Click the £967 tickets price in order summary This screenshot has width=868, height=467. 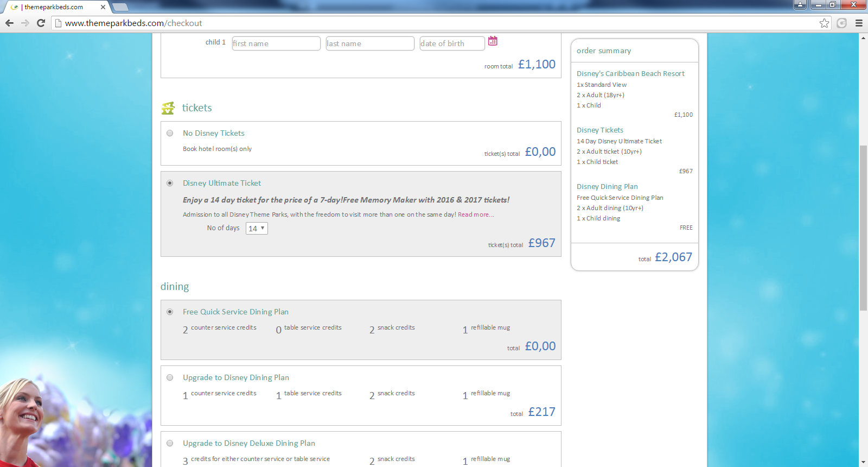point(686,171)
